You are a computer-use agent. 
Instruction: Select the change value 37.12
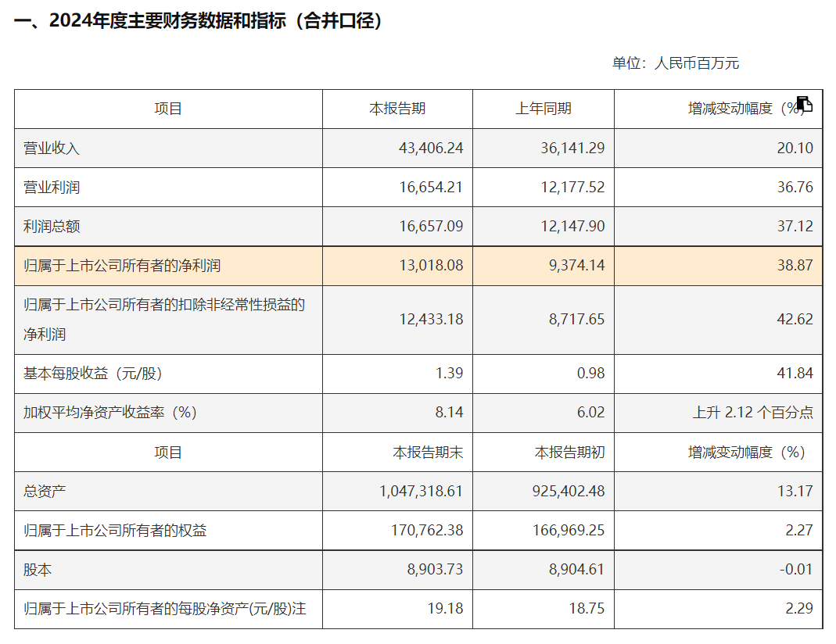click(795, 227)
